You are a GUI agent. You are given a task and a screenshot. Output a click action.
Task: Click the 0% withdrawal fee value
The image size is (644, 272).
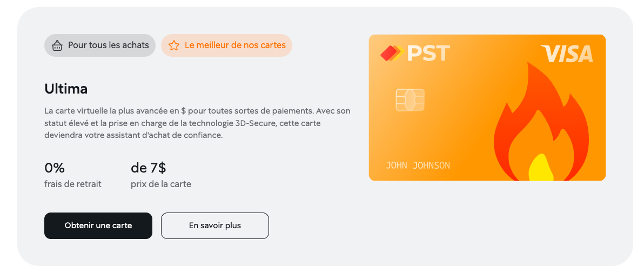[55, 168]
